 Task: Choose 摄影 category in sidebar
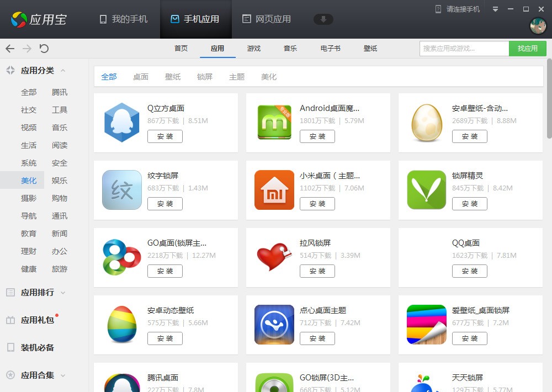(29, 198)
